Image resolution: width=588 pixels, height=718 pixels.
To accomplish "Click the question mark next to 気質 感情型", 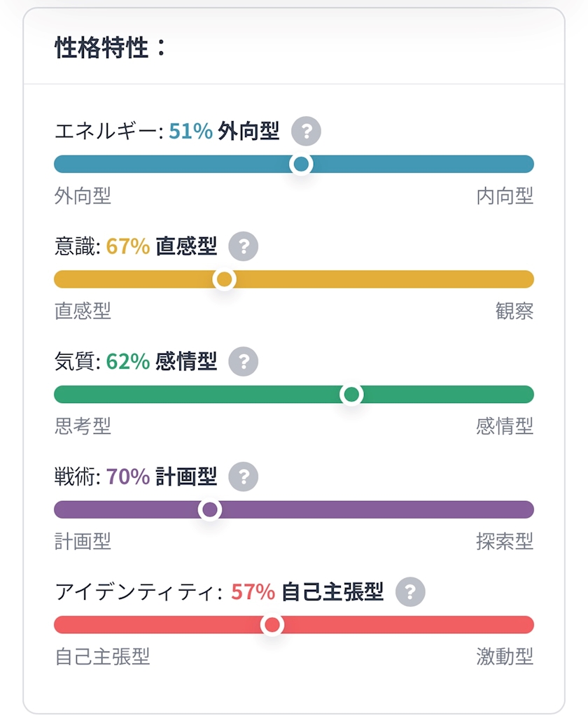I will point(244,362).
